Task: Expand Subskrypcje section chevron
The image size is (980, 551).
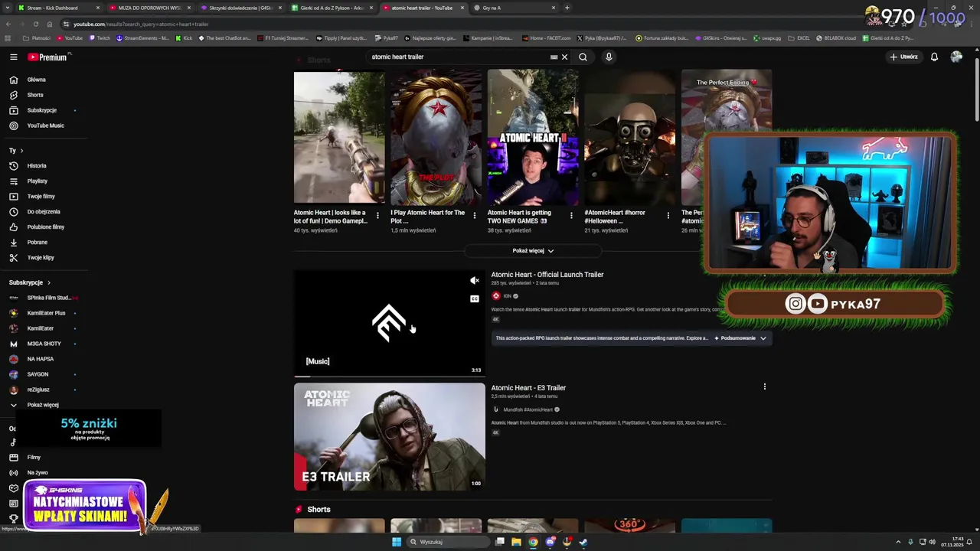Action: tap(49, 282)
